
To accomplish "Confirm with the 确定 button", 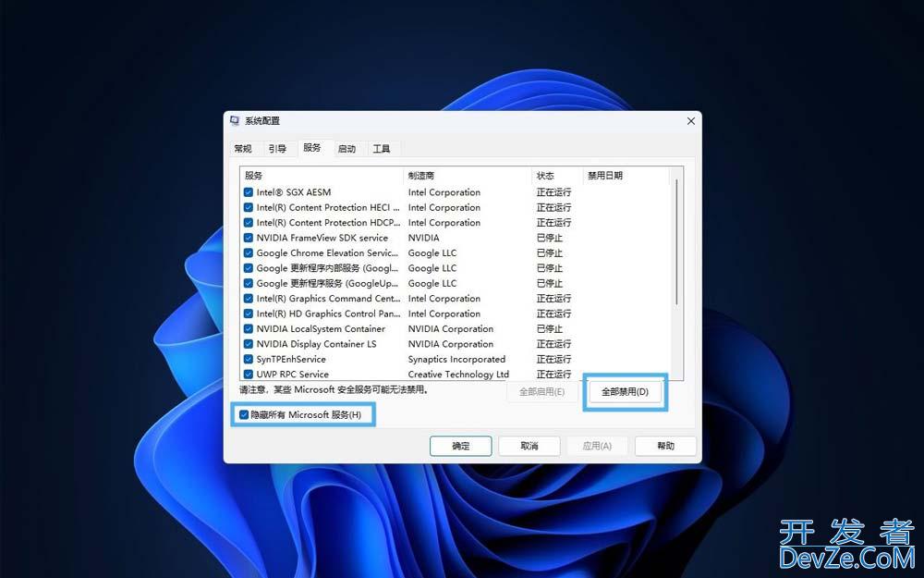I will pyautogui.click(x=461, y=446).
